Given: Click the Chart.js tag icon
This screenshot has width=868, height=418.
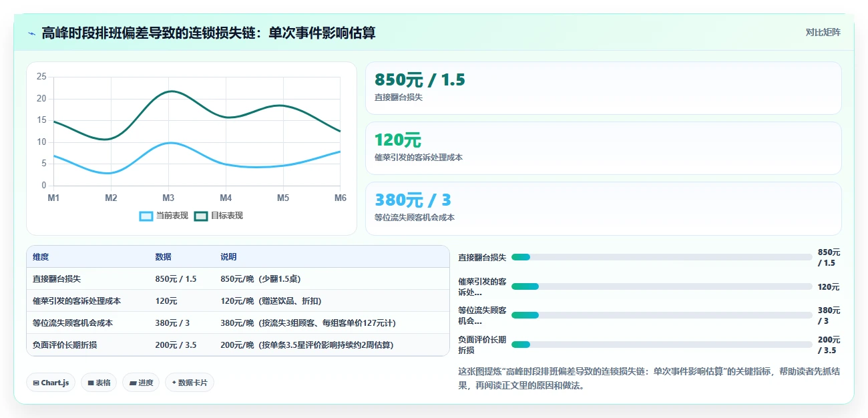Looking at the screenshot, I should pos(36,383).
